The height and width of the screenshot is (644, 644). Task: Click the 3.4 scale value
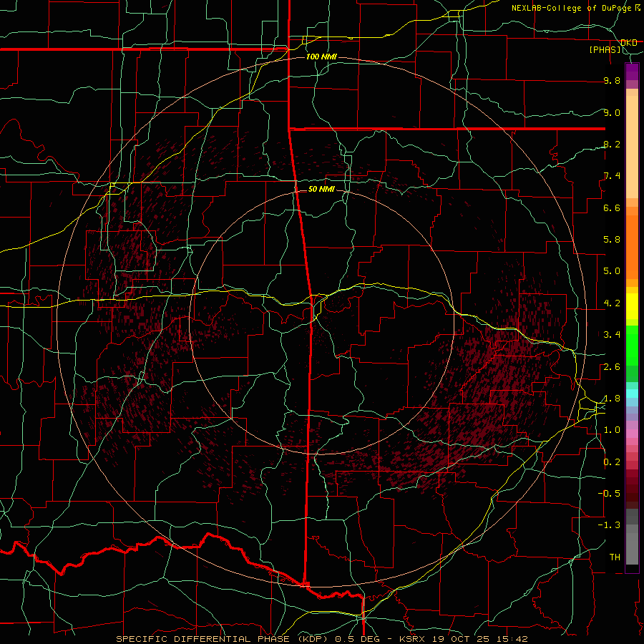point(612,335)
